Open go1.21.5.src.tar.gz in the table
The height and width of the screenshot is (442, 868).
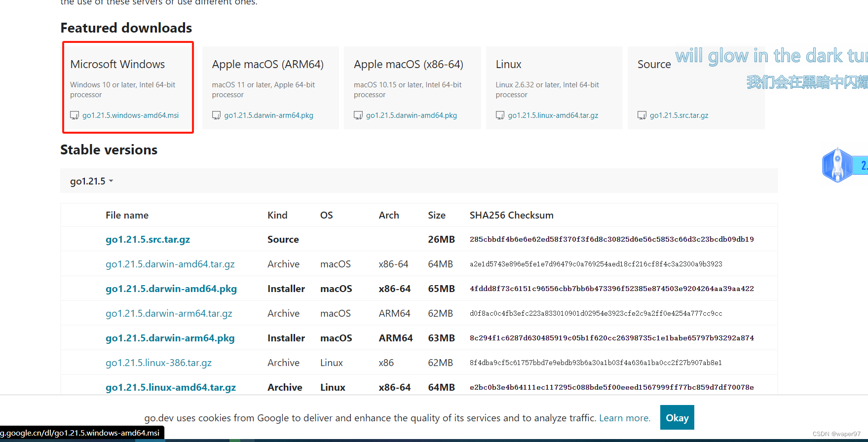148,239
